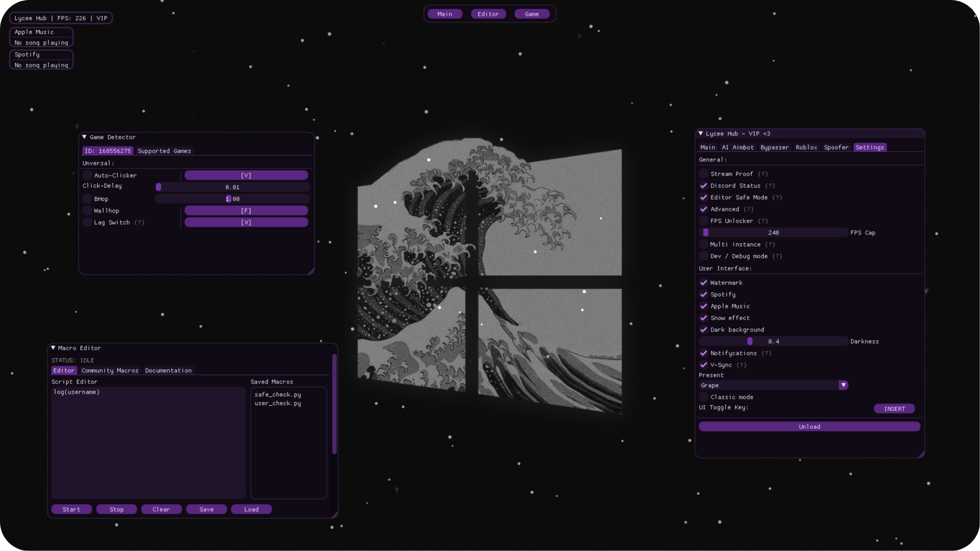Click the Apple Music now-playing widget
Viewport: 980px width, 551px height.
(x=41, y=37)
